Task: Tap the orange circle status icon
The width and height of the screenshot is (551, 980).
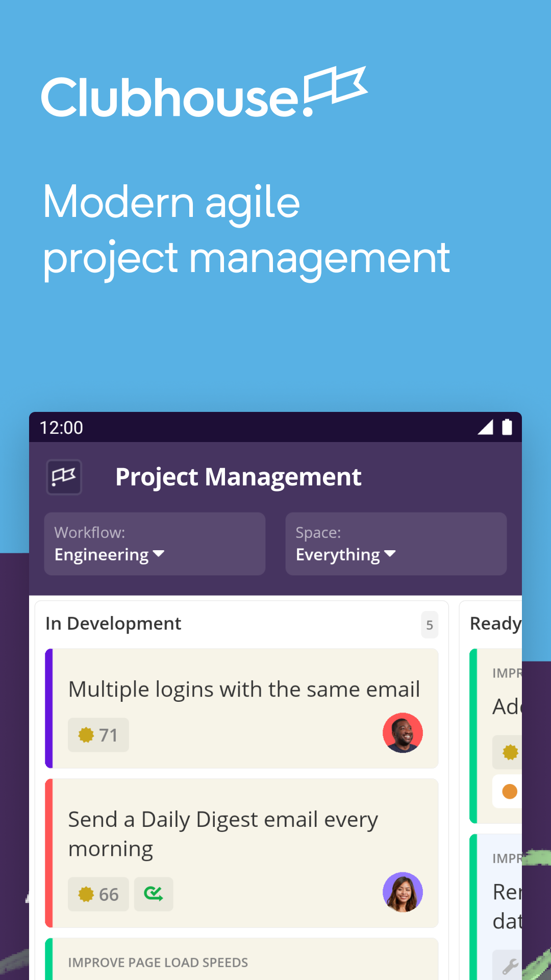Action: click(x=510, y=792)
